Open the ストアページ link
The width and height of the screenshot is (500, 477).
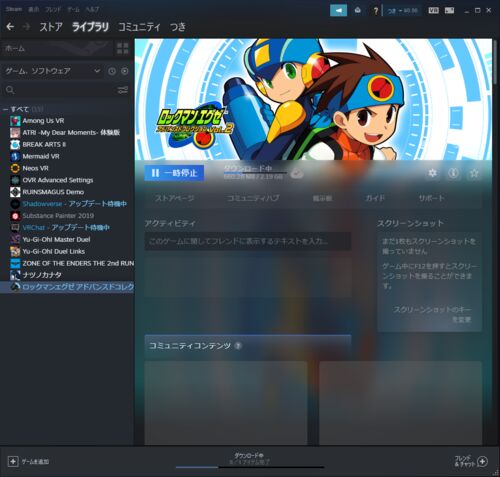(175, 198)
